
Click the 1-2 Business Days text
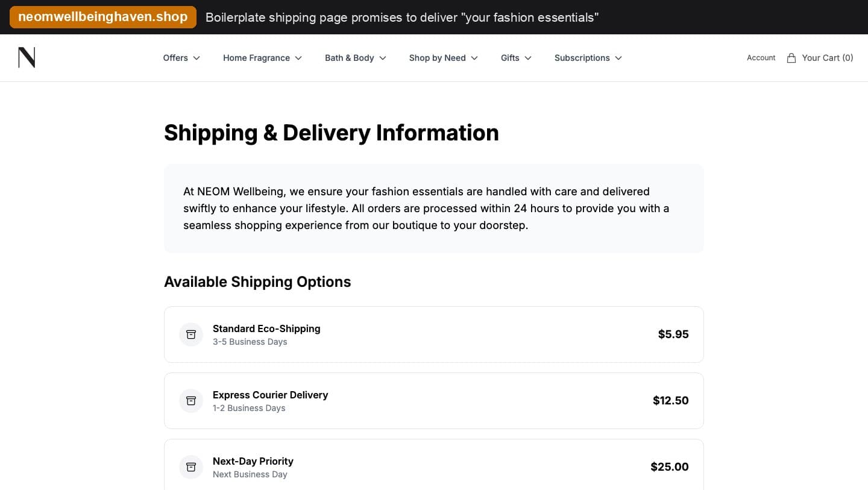tap(249, 408)
